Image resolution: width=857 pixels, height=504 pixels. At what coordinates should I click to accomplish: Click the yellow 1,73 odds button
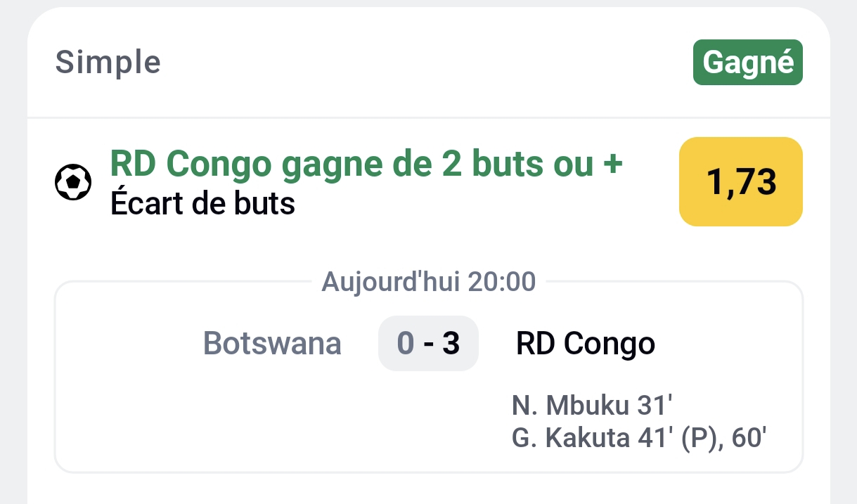741,182
